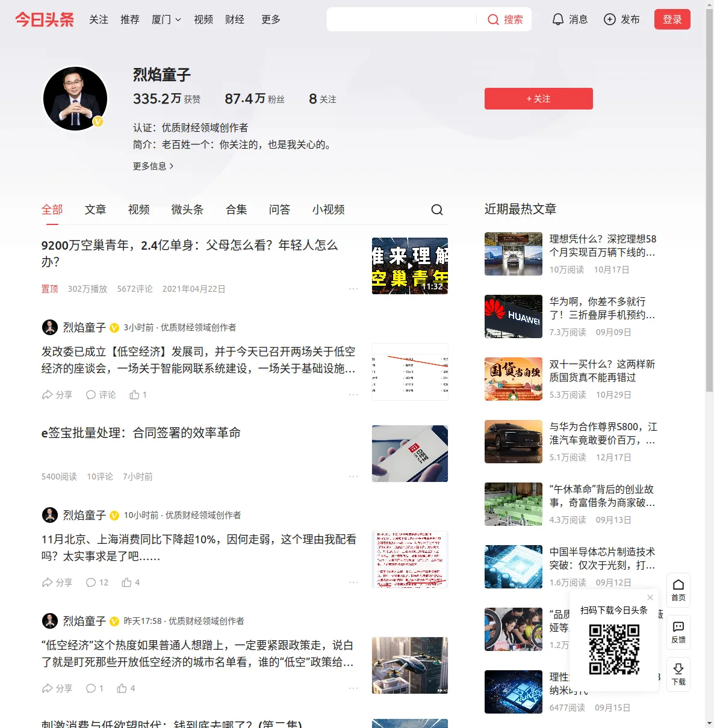Viewport: 714px width, 728px height.
Task: Share the 11月北京、上海消费 post
Action: coord(57,582)
